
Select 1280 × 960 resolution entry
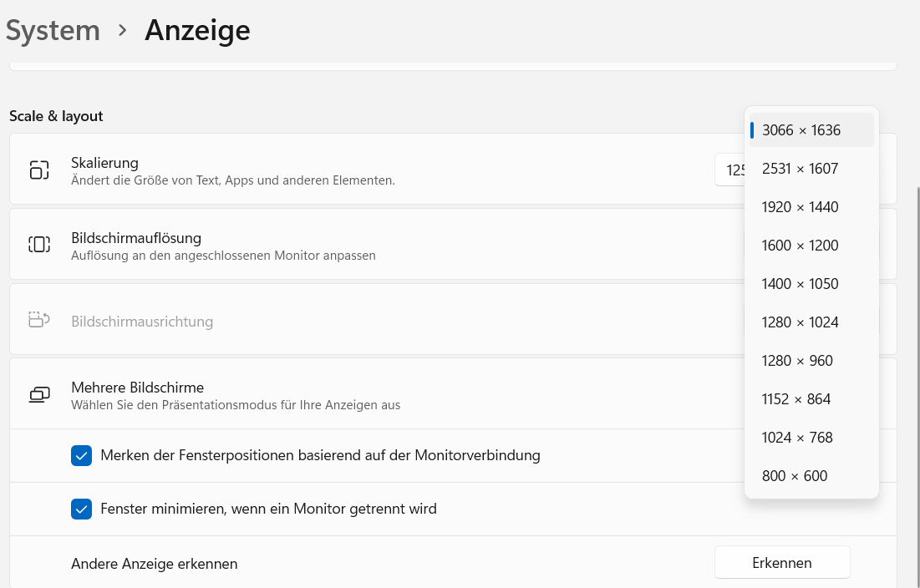(x=811, y=361)
